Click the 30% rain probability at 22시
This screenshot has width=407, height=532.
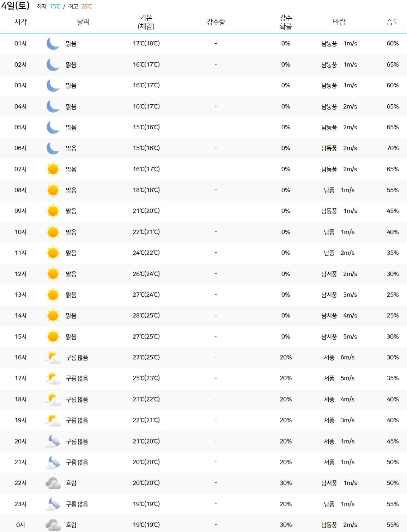pyautogui.click(x=286, y=483)
